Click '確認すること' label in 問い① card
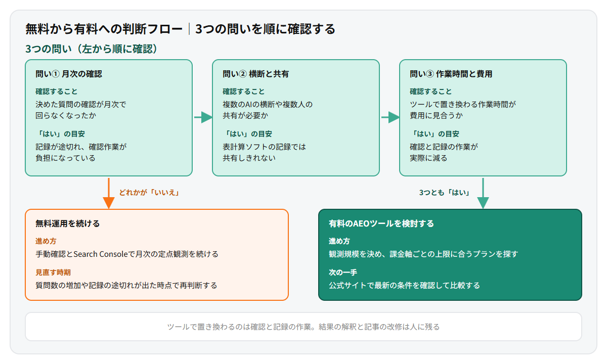Image resolution: width=607 pixels, height=364 pixels. tap(57, 92)
